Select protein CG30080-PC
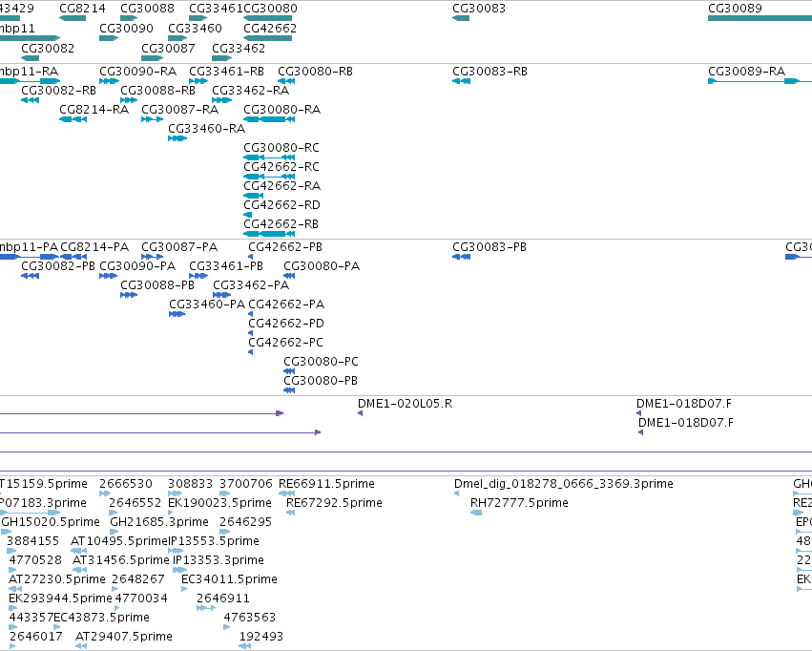 click(x=321, y=362)
